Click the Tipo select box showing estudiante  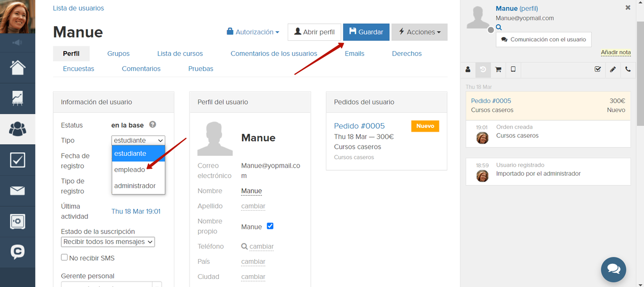tap(138, 140)
